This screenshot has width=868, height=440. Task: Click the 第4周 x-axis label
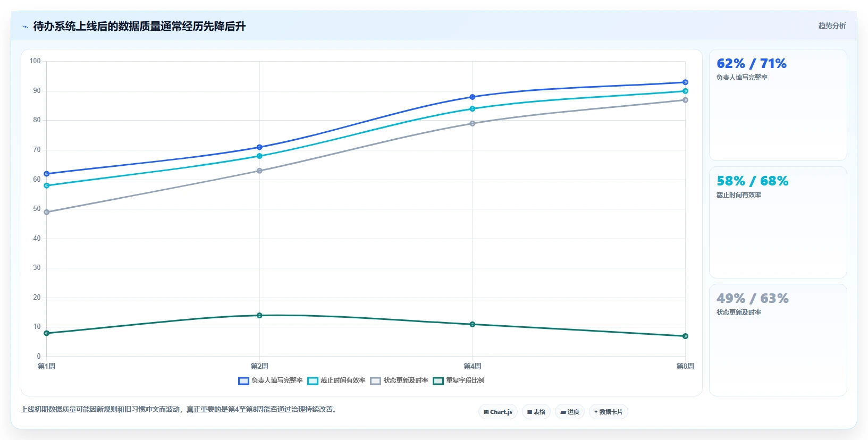(473, 366)
